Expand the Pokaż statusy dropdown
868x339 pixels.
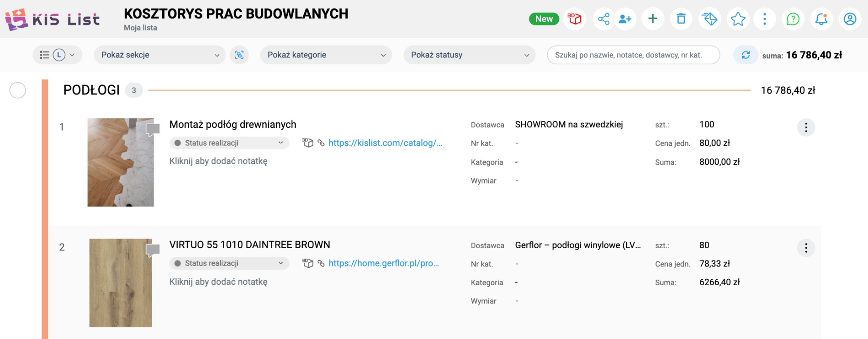470,55
